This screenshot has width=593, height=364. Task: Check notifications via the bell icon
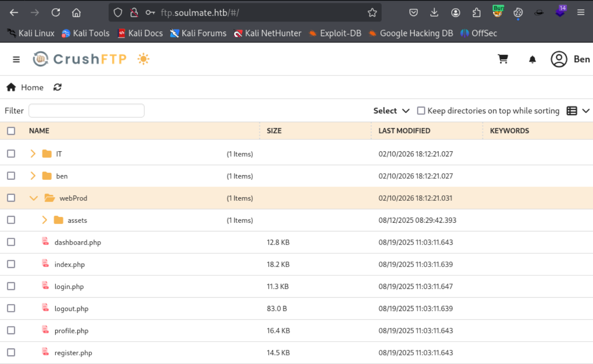click(532, 59)
